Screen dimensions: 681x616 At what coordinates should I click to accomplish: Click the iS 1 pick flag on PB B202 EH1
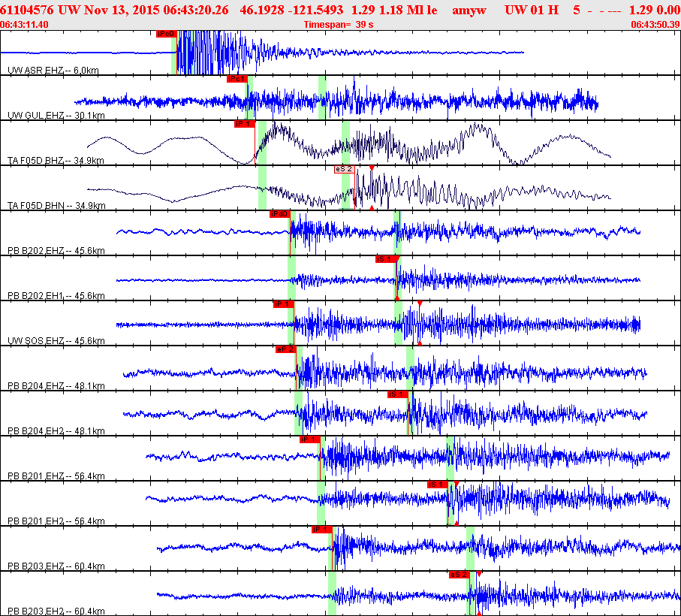tap(384, 259)
